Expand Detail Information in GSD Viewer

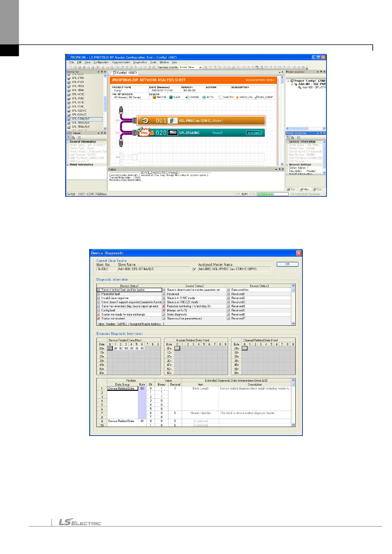click(68, 165)
